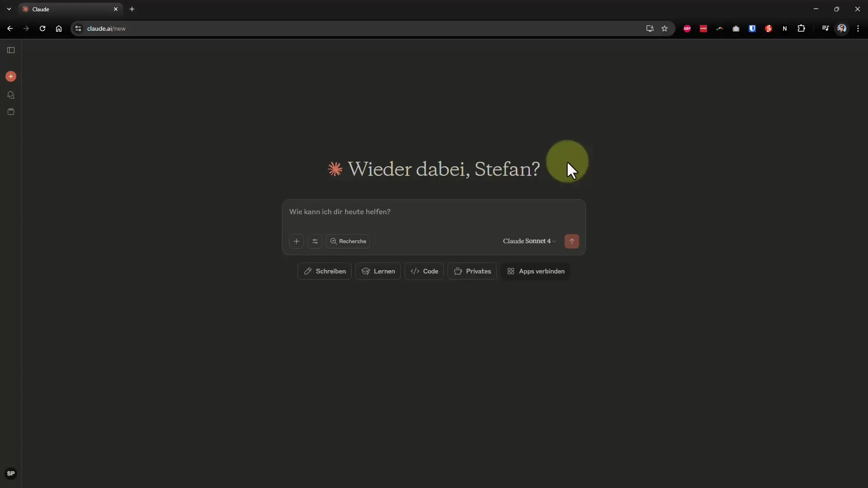View site information icon in address bar

[x=78, y=28]
